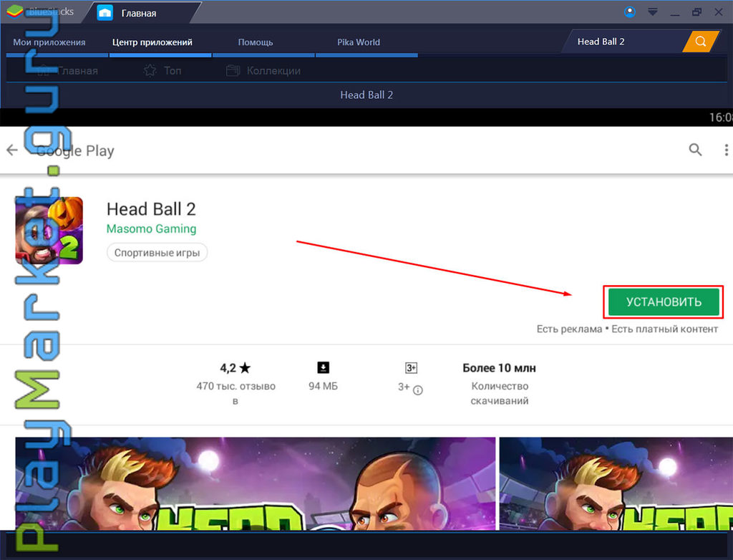Click the 4,2 star rating
This screenshot has width=733, height=560.
(236, 368)
